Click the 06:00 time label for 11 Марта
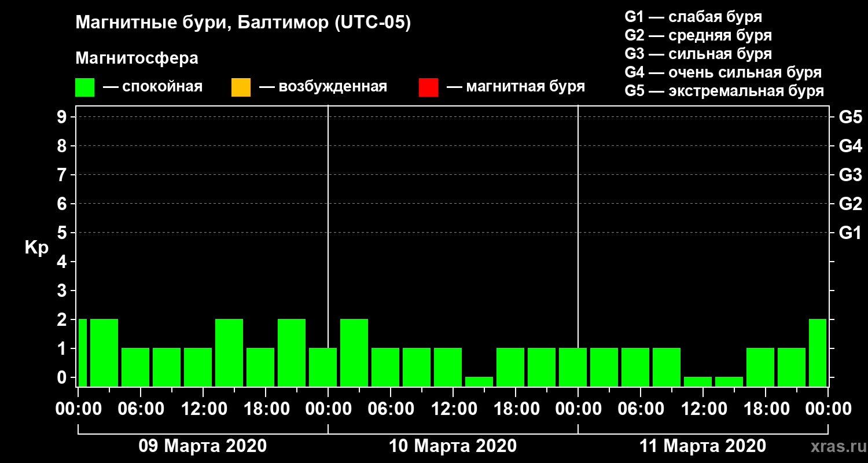 tap(641, 409)
